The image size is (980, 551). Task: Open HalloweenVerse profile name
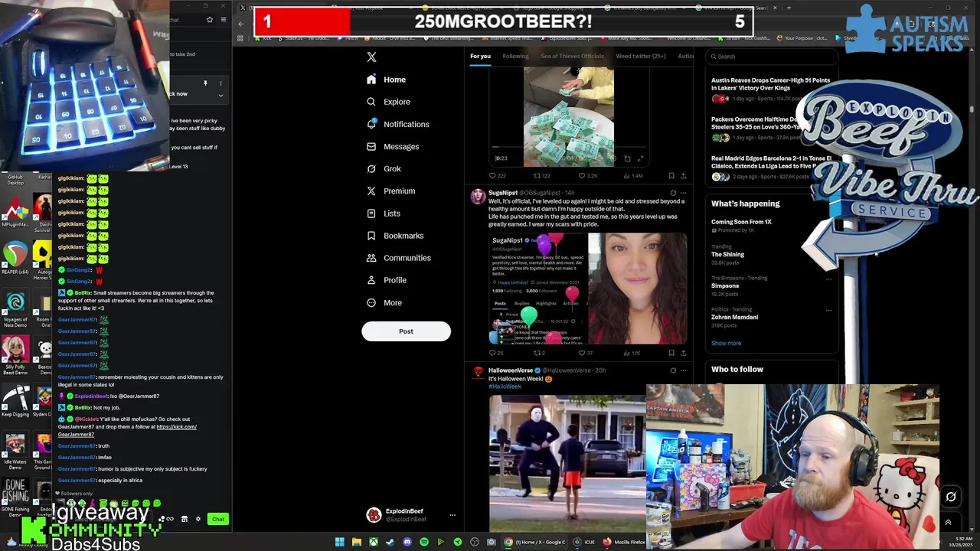coord(511,370)
